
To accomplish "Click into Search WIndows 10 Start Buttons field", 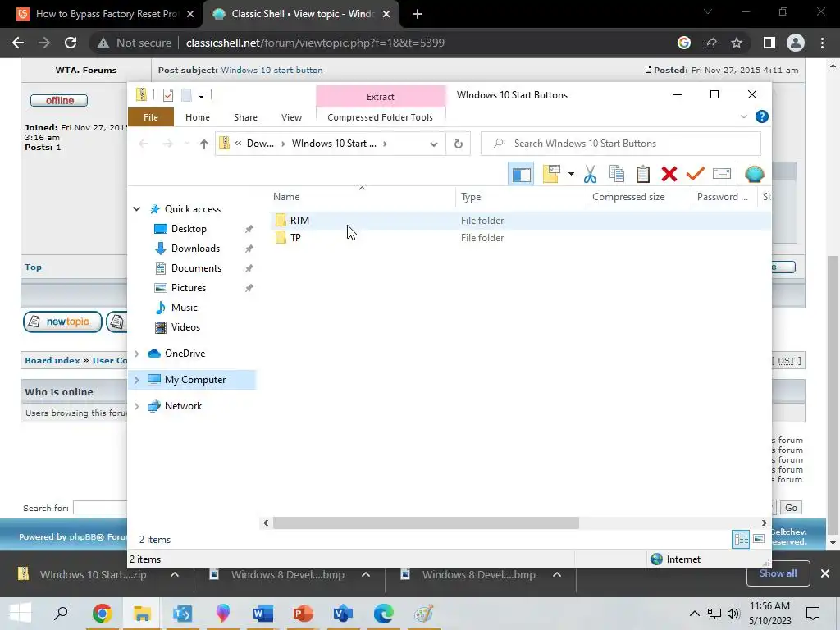I will [620, 144].
